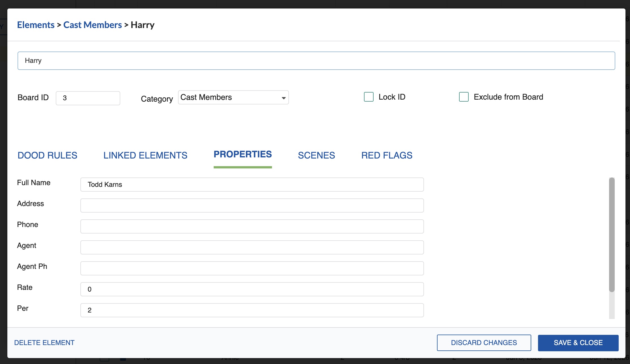Viewport: 630px width, 364px height.
Task: Open the DOOD RULES tab
Action: pos(47,155)
